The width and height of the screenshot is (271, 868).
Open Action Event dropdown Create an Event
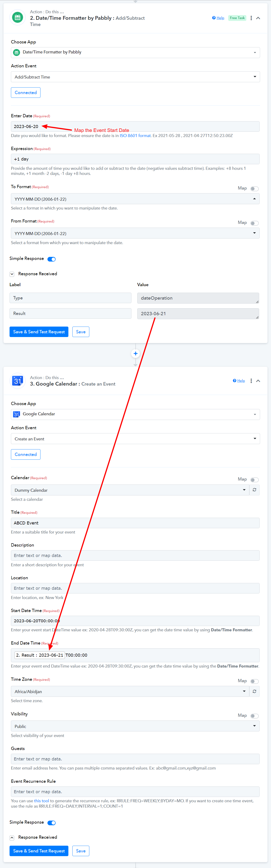135,439
